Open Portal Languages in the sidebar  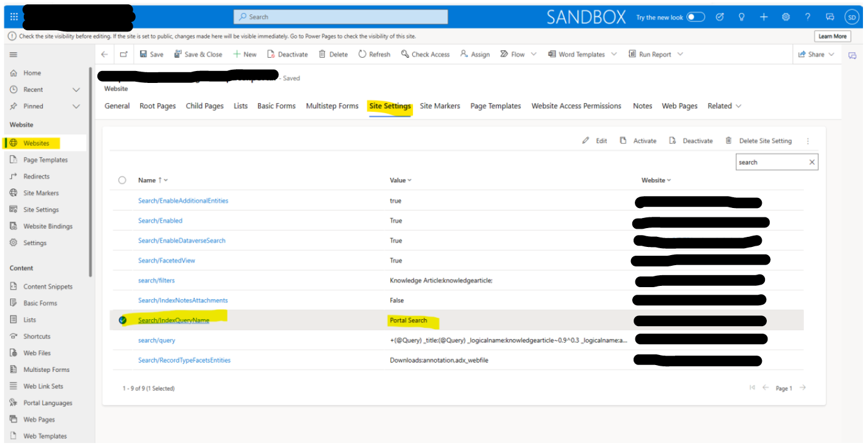(48, 403)
